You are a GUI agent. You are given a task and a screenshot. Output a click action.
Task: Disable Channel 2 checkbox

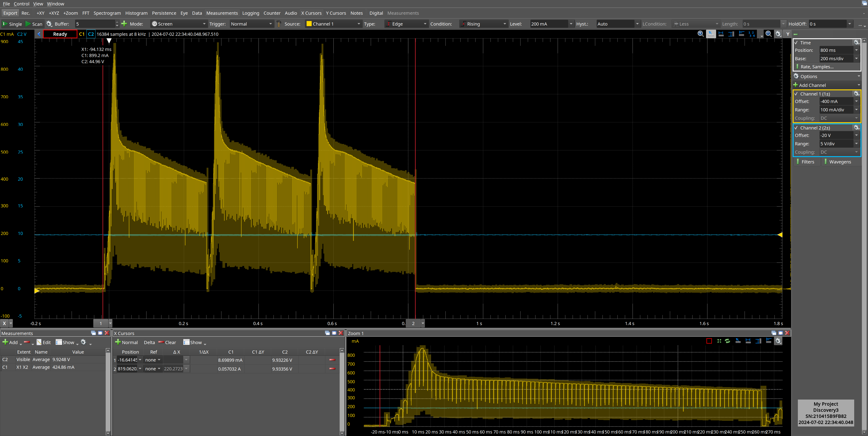point(796,128)
